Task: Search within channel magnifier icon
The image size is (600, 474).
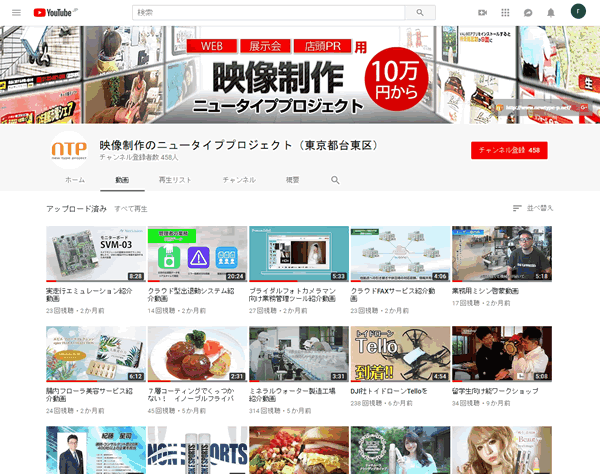Action: coord(335,180)
